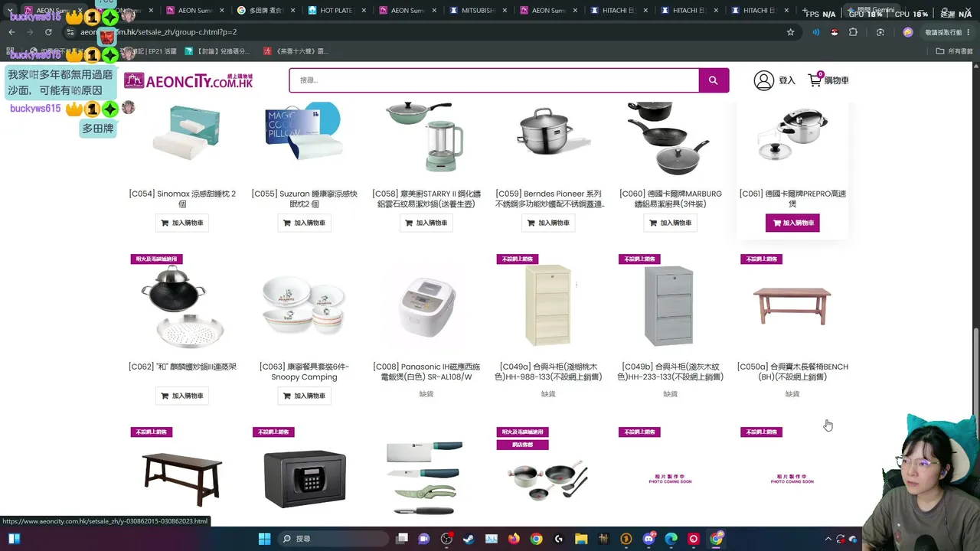The width and height of the screenshot is (980, 551).
Task: Add C060 MARBURG cookware set to cart
Action: pyautogui.click(x=671, y=223)
